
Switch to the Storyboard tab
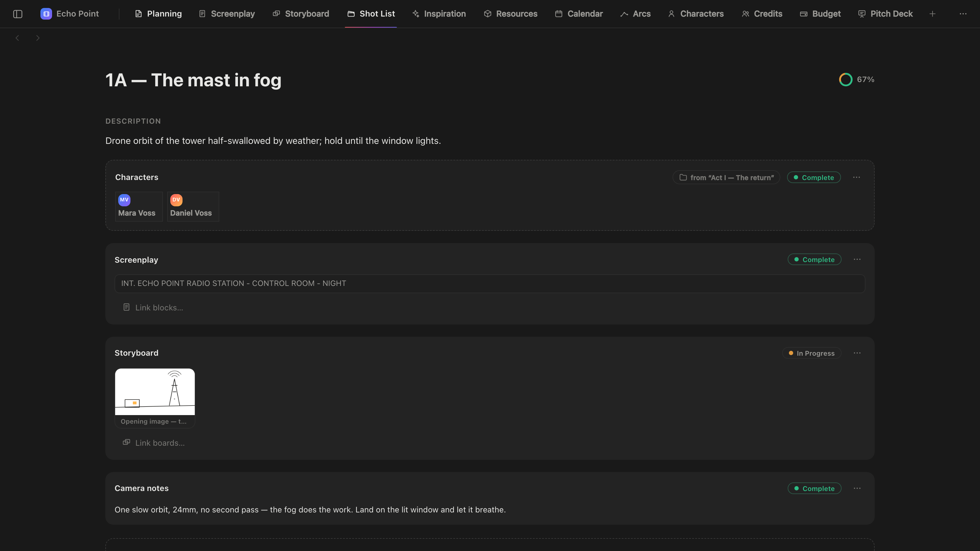[301, 14]
